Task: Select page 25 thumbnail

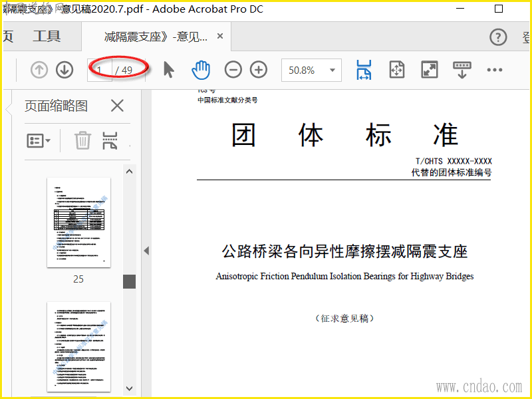Action: pyautogui.click(x=78, y=223)
